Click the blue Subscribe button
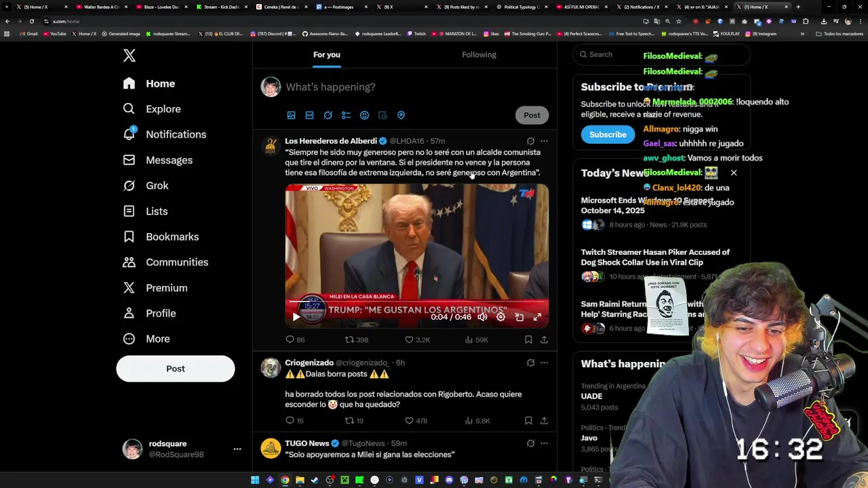868x488 pixels. pos(608,134)
